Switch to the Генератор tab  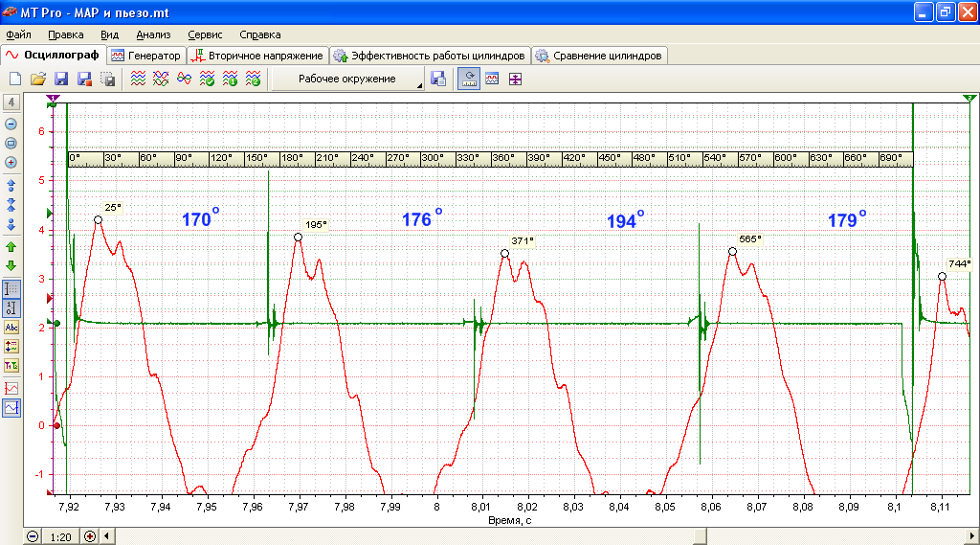click(146, 56)
